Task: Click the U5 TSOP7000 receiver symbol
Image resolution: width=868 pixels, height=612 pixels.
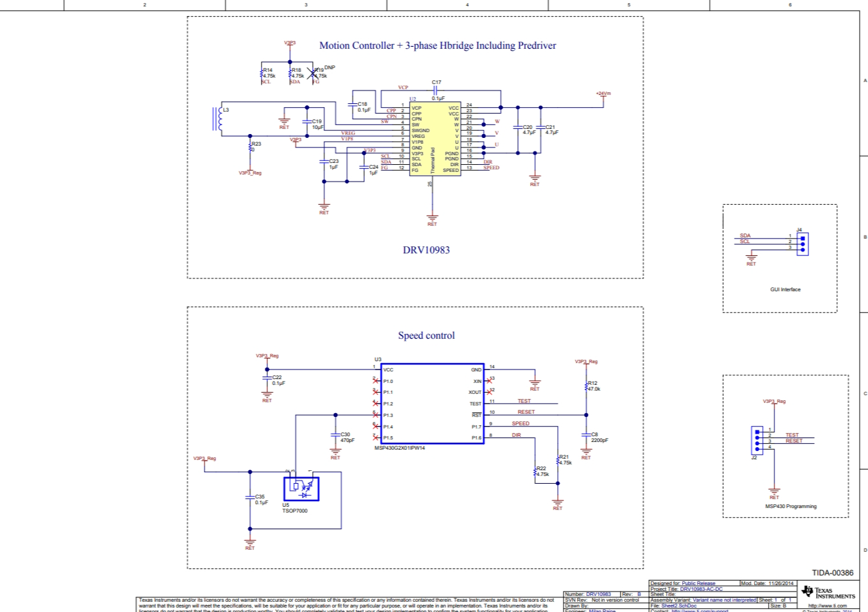Action: coord(301,489)
